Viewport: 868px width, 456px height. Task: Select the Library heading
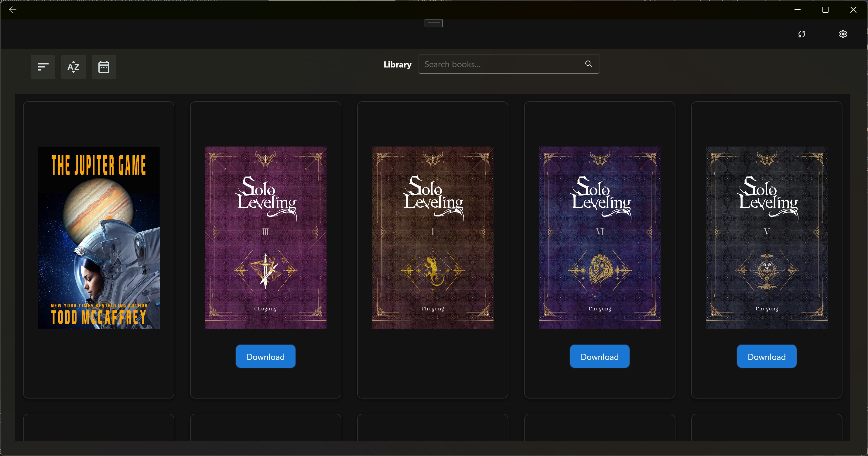coord(397,64)
